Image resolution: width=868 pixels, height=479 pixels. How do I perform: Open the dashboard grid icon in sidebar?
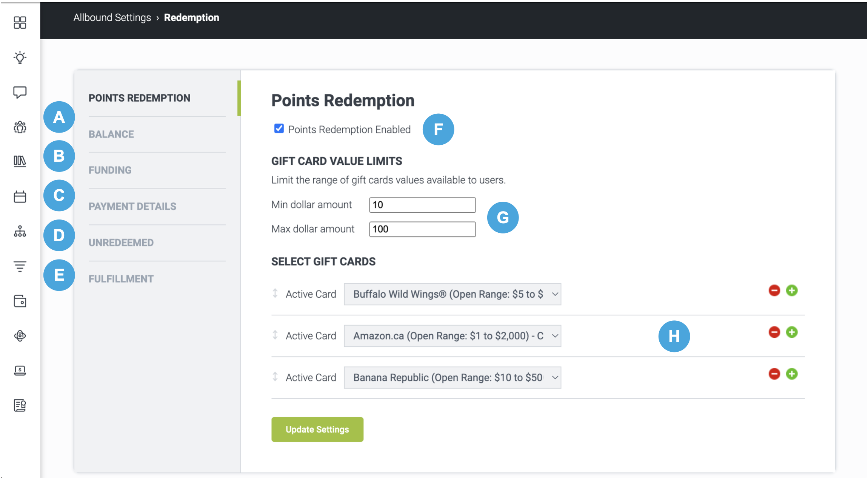point(20,23)
